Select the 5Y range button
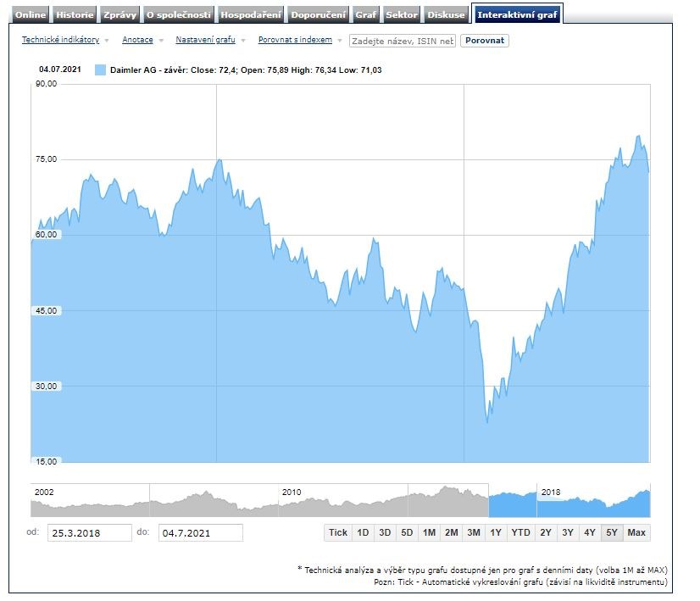700x601 pixels. click(x=611, y=532)
